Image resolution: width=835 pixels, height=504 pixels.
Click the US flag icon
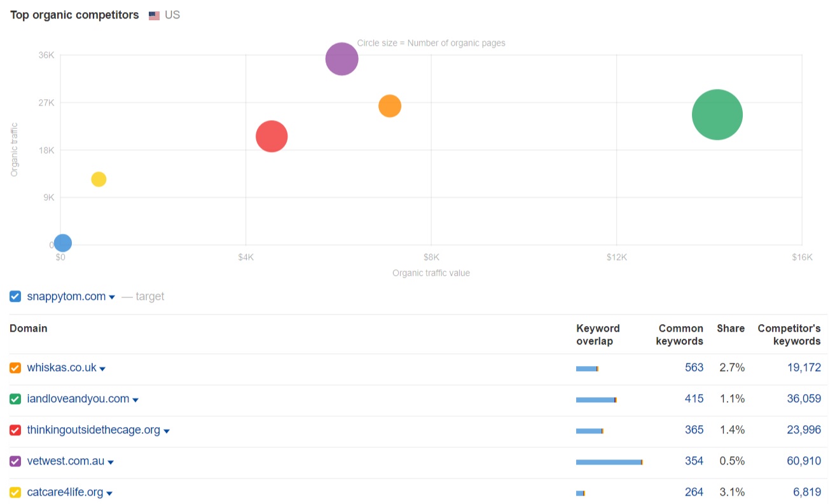pos(154,16)
